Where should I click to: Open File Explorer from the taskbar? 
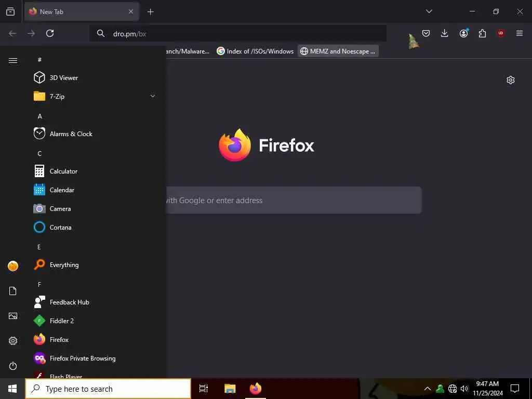click(230, 389)
